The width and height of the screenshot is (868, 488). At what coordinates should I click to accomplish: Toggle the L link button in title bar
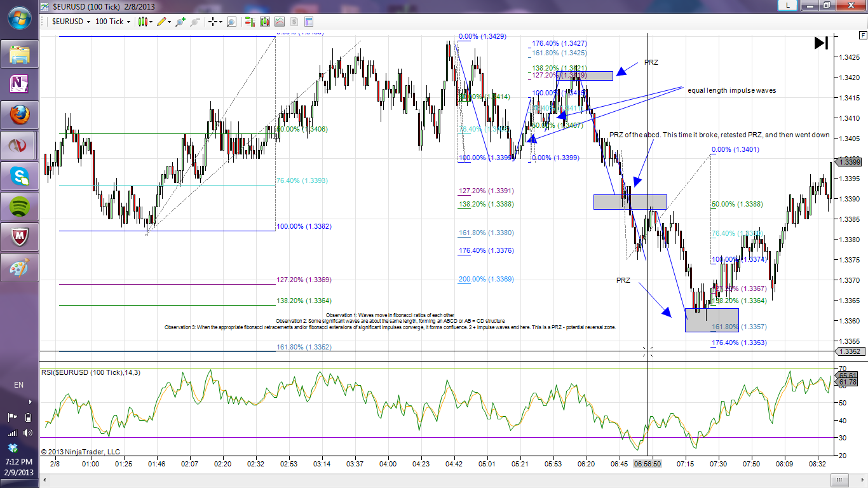tap(788, 6)
